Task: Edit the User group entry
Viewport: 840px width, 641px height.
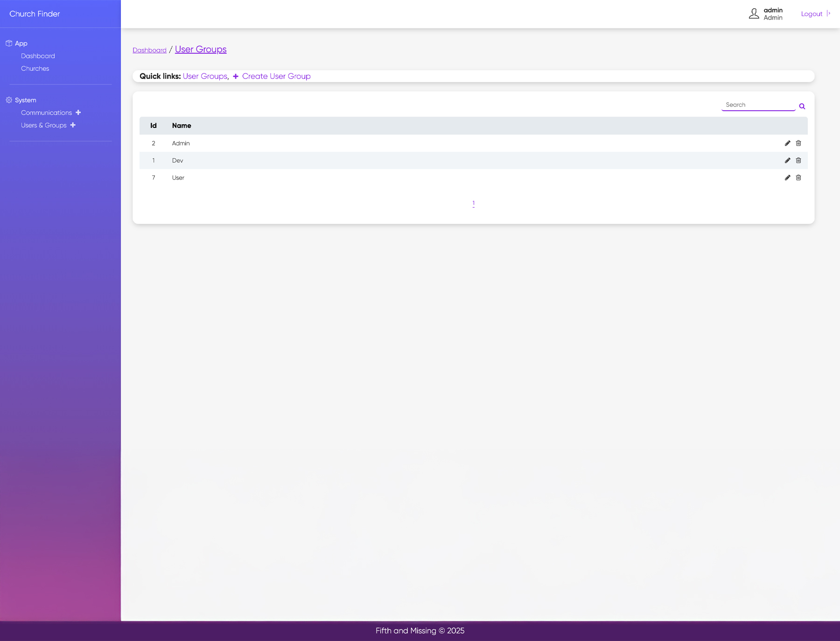Action: 787,177
